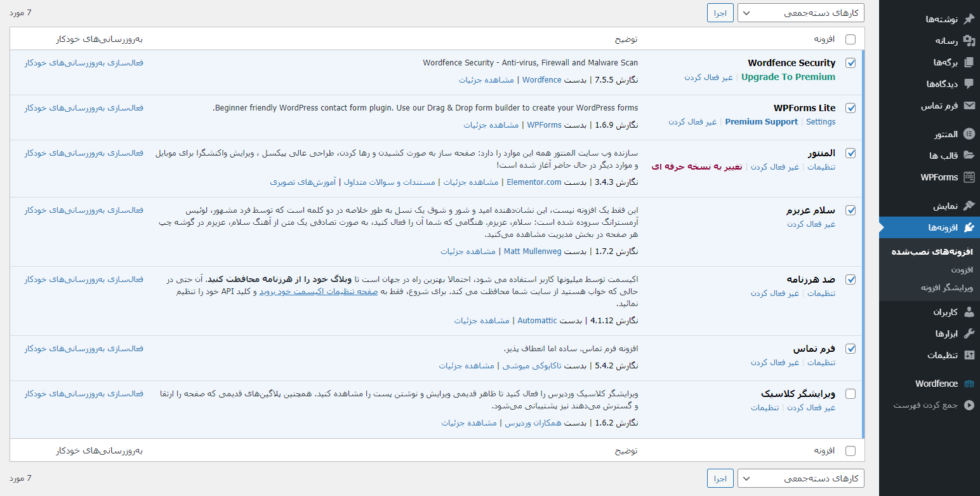Open the برگه‌ها menu

coord(929,62)
